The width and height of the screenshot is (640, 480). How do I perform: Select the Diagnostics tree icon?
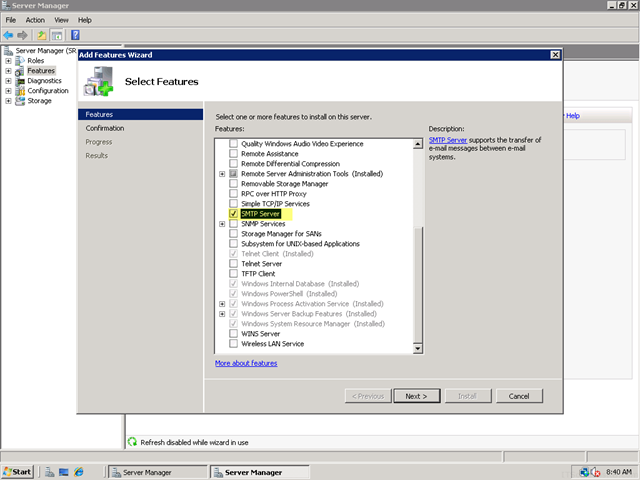click(x=20, y=81)
